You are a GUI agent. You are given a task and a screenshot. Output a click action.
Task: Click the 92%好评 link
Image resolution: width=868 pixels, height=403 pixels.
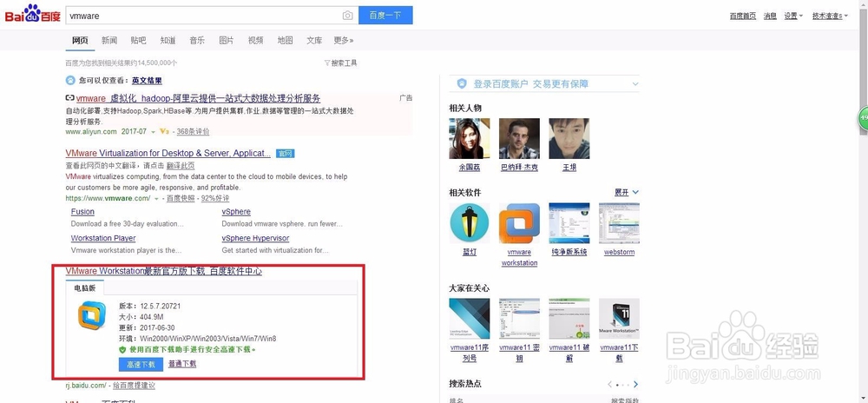215,198
